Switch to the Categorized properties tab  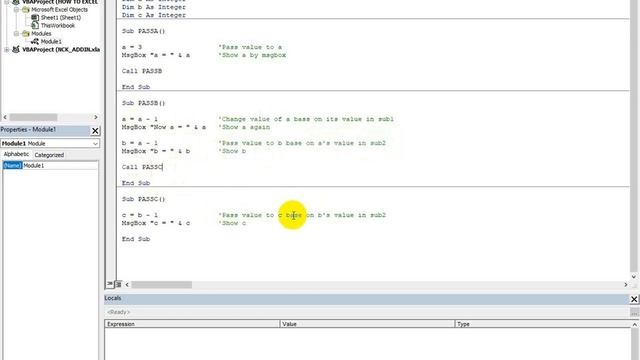click(x=49, y=155)
